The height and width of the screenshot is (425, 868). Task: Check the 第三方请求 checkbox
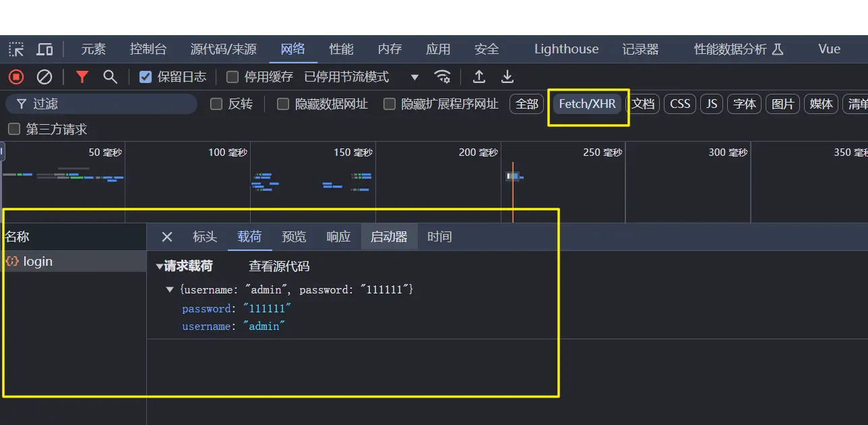point(14,129)
